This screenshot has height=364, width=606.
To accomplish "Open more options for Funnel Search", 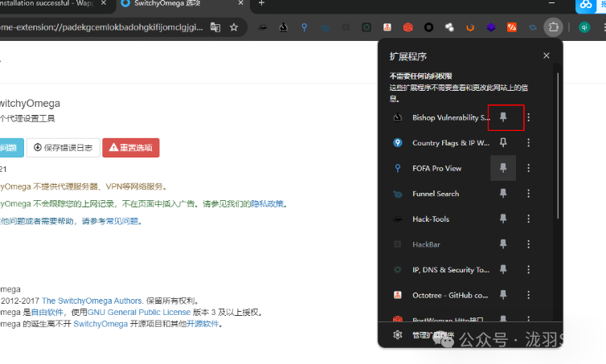I will click(x=528, y=194).
